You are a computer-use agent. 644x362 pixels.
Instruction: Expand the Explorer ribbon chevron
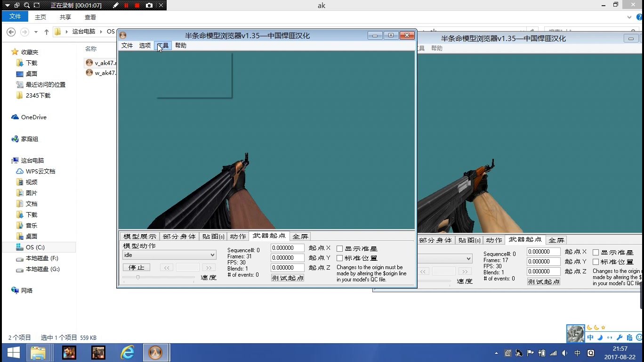629,17
